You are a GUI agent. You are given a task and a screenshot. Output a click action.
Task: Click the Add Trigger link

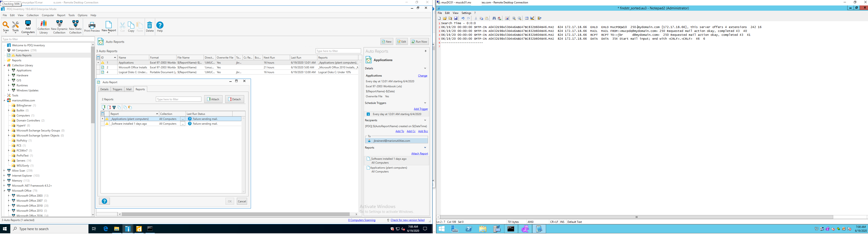tap(420, 109)
